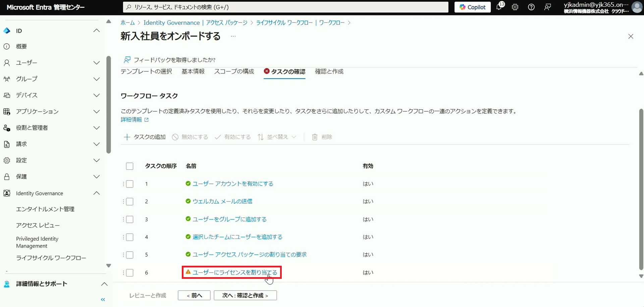Click the sidebar vertical scrollbar thumb
The height and width of the screenshot is (307, 644).
108,105
